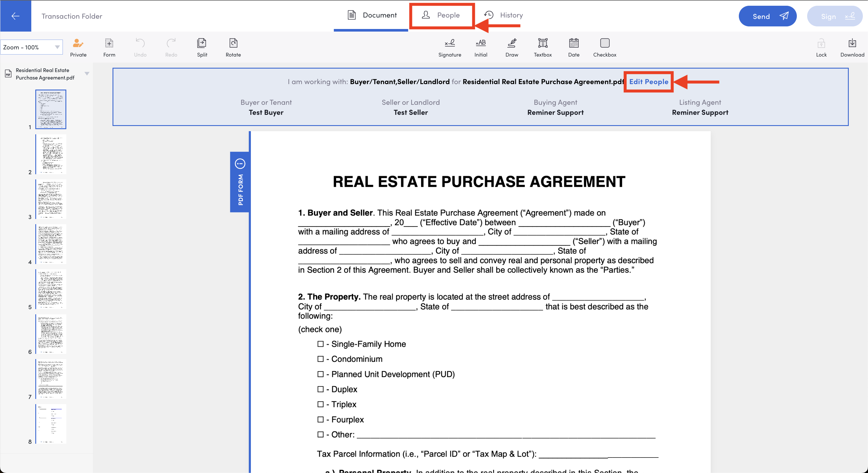Check the Condominium checkbox

tap(320, 359)
